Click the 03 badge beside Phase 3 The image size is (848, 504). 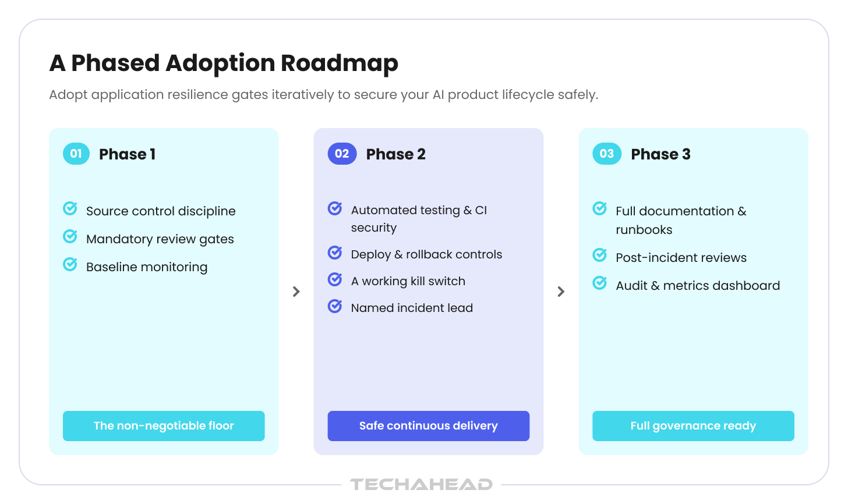(607, 154)
